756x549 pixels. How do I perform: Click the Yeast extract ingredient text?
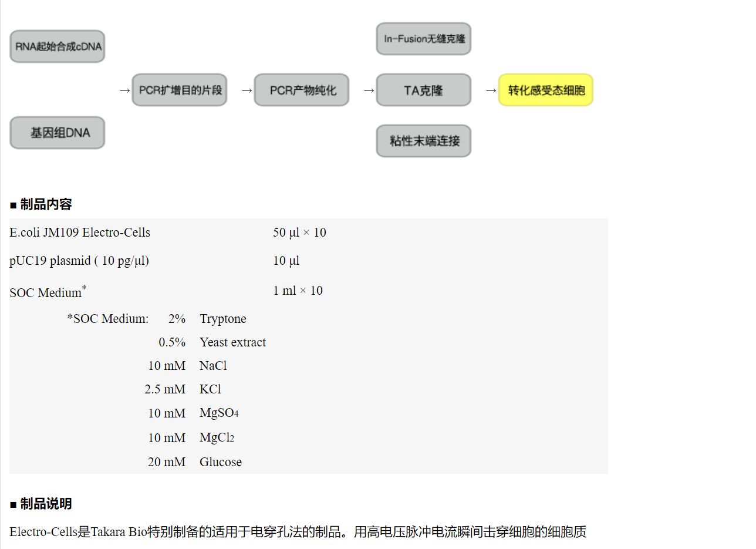(x=232, y=342)
